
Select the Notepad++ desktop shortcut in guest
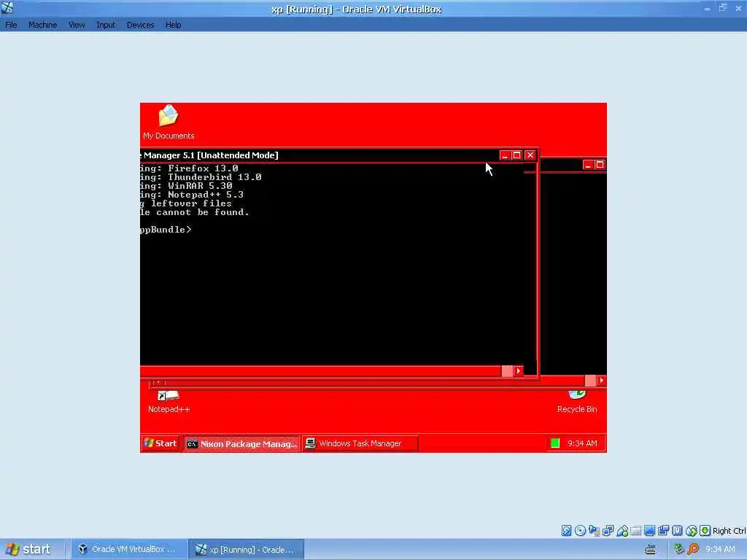click(x=169, y=402)
